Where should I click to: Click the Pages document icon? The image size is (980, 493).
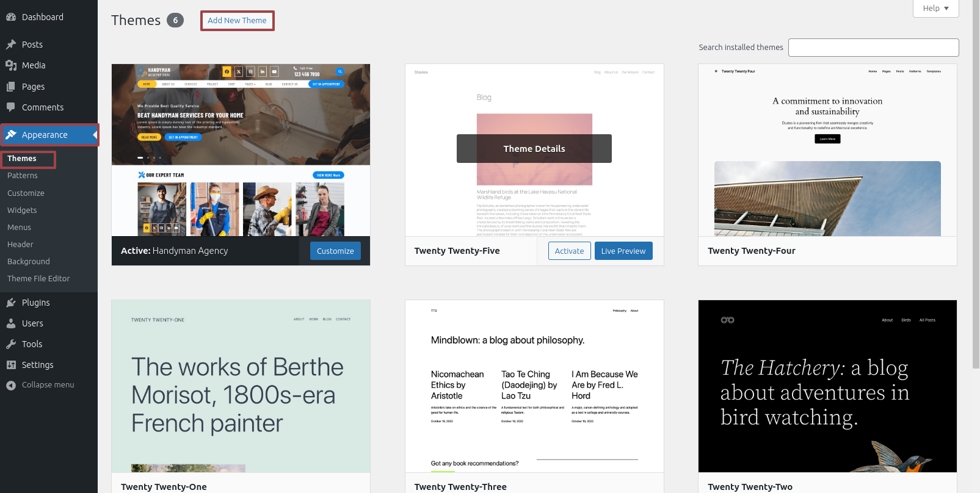click(11, 87)
